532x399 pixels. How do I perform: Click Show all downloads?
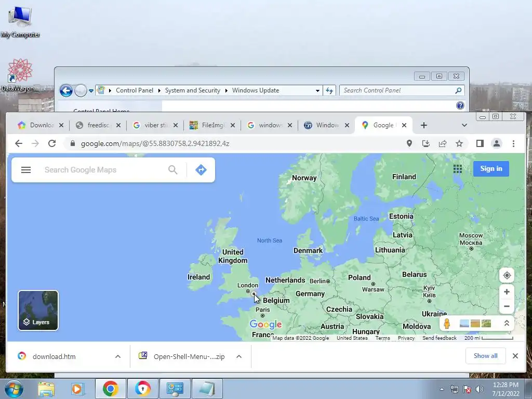(486, 355)
